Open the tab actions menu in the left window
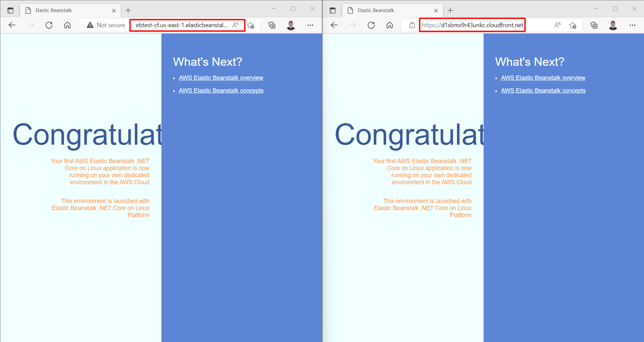Image resolution: width=644 pixels, height=342 pixels. pos(10,10)
